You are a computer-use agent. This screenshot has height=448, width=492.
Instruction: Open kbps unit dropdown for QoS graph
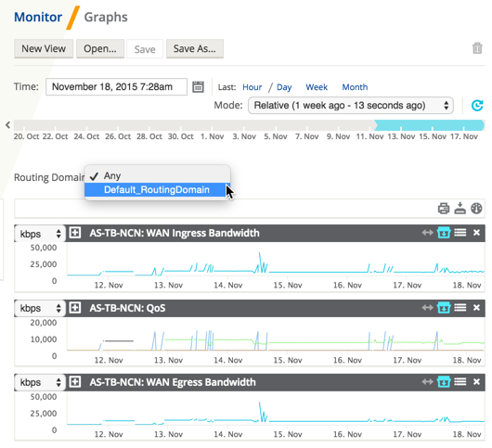pos(40,308)
